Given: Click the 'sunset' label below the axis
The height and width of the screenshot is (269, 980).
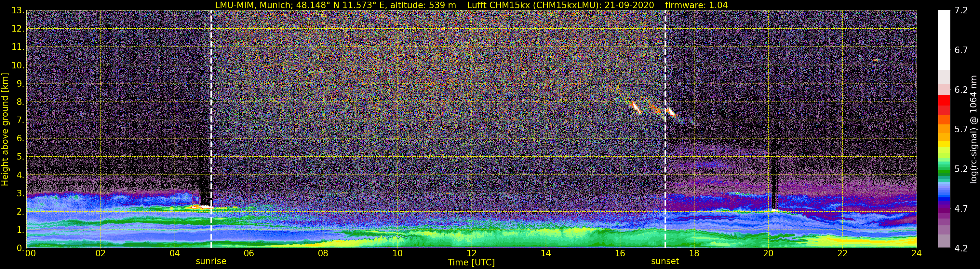Looking at the screenshot, I should coord(665,262).
